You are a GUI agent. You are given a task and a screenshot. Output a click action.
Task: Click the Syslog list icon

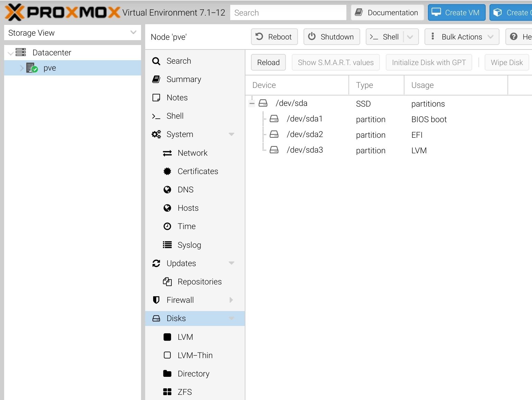tap(167, 245)
